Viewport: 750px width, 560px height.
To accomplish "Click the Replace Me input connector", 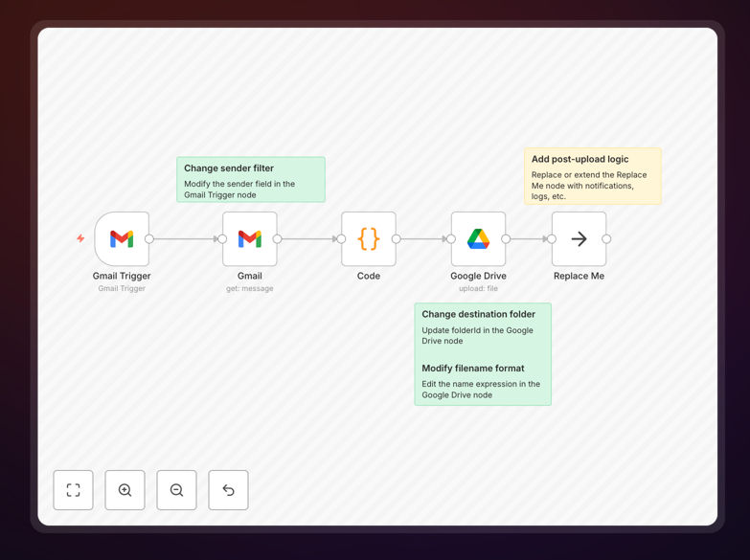I will pyautogui.click(x=552, y=238).
